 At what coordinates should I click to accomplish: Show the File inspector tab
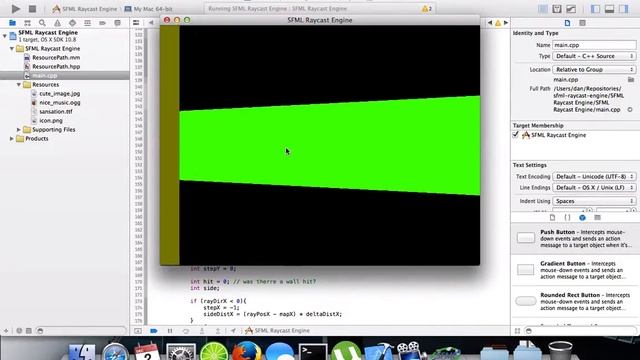[567, 23]
